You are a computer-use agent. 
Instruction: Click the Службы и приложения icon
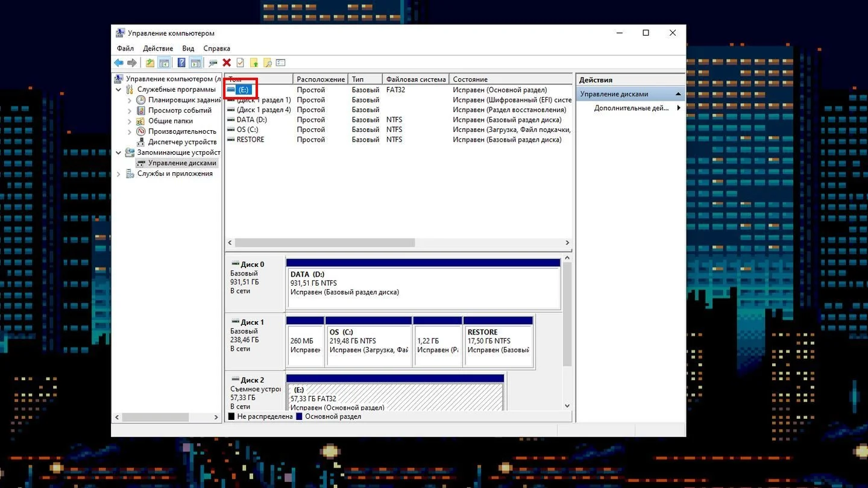pyautogui.click(x=130, y=174)
